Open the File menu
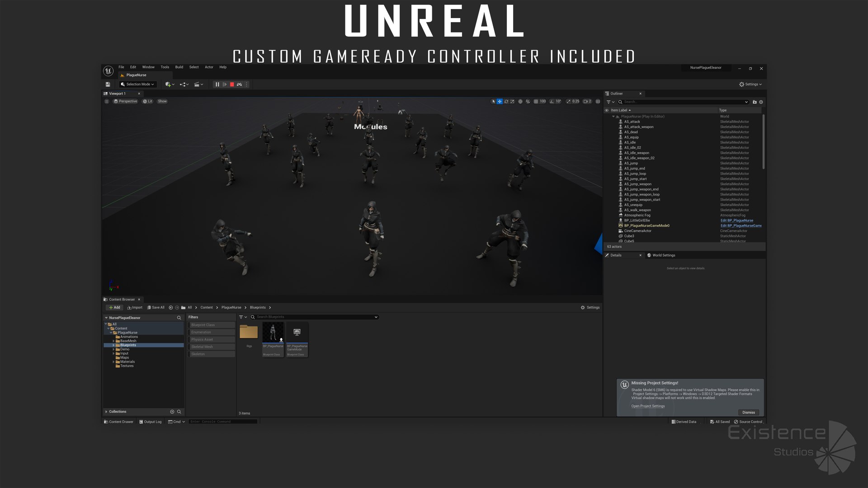This screenshot has height=488, width=868. pyautogui.click(x=121, y=67)
